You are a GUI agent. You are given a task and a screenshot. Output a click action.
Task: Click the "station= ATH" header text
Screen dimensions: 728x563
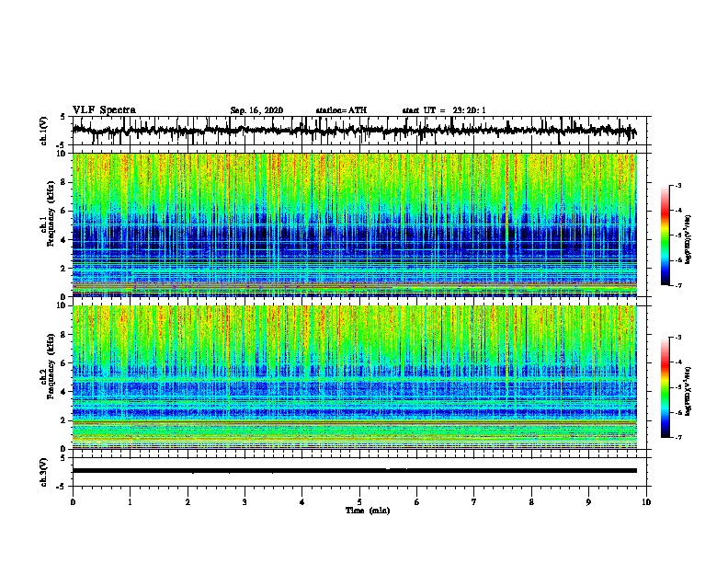point(341,110)
